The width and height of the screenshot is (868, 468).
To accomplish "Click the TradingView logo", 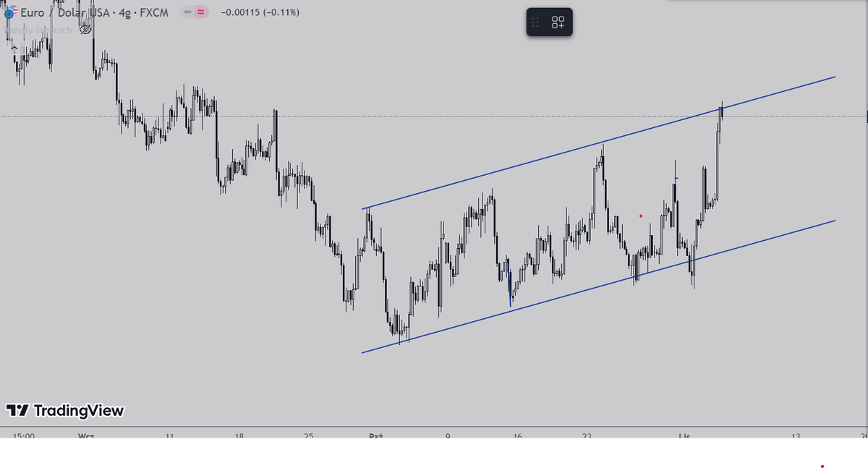I will coord(65,411).
